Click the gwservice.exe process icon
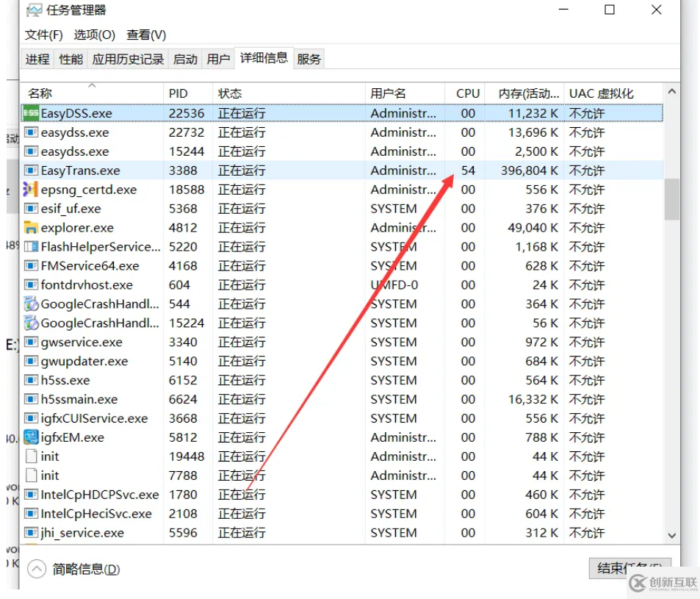The image size is (700, 599). (31, 342)
